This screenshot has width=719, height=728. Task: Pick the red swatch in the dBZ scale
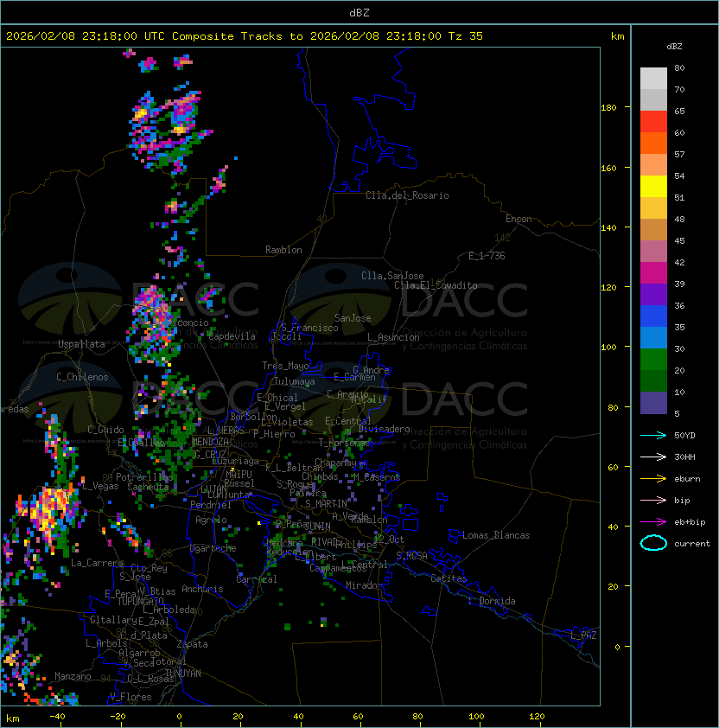pos(653,122)
